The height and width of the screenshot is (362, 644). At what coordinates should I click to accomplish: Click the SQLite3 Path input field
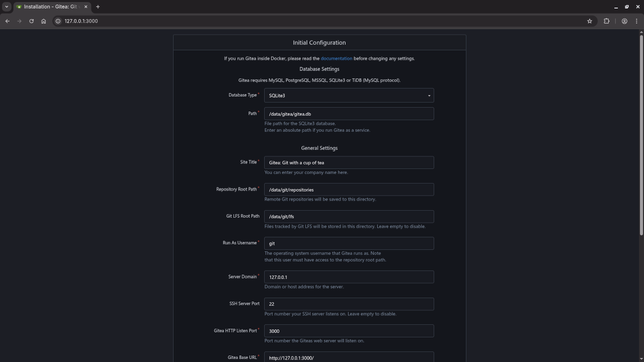pyautogui.click(x=349, y=114)
